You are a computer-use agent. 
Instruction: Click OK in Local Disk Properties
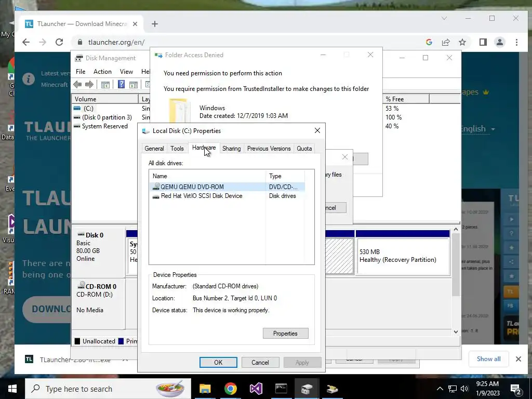point(218,362)
